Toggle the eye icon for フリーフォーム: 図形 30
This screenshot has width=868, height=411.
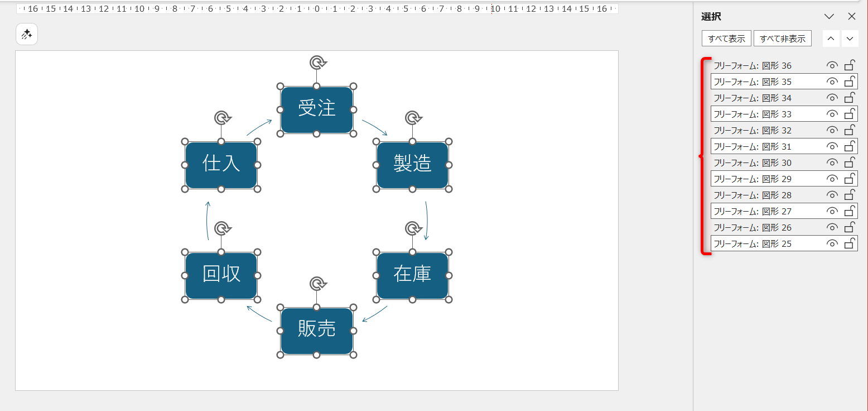coord(832,163)
